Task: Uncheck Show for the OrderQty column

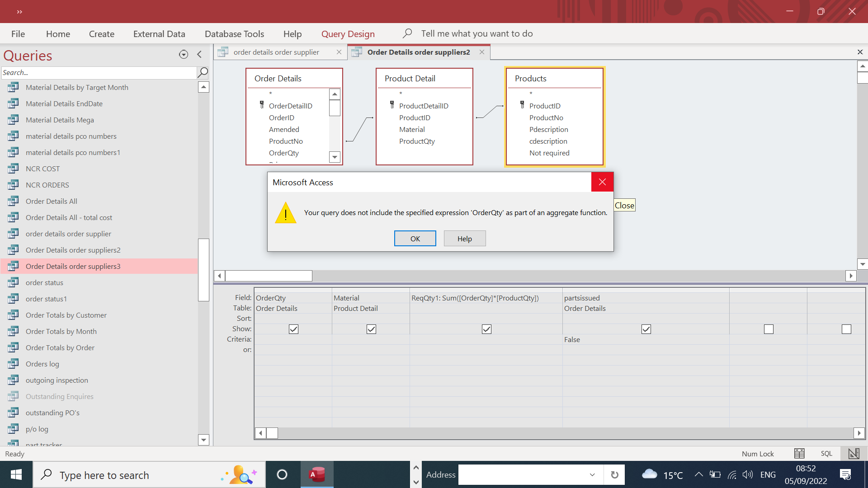Action: 293,329
